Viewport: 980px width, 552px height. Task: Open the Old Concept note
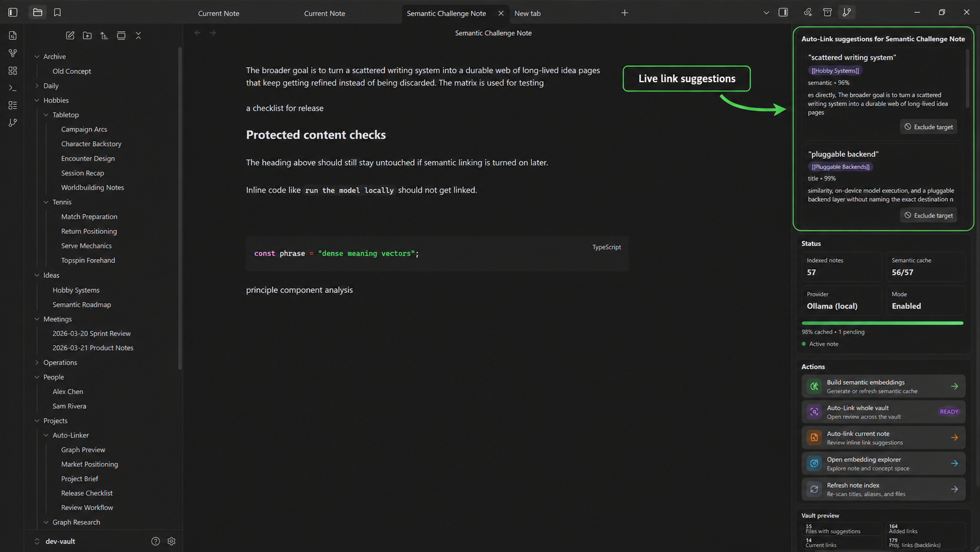(72, 71)
